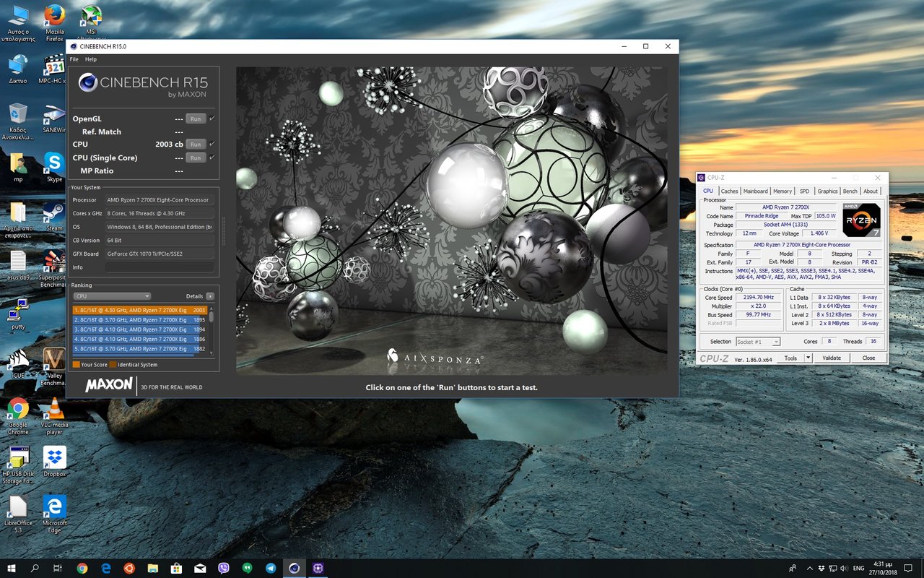Toggle the CPU (Single Core) test checkbox
This screenshot has height=578, width=924.
pyautogui.click(x=212, y=157)
